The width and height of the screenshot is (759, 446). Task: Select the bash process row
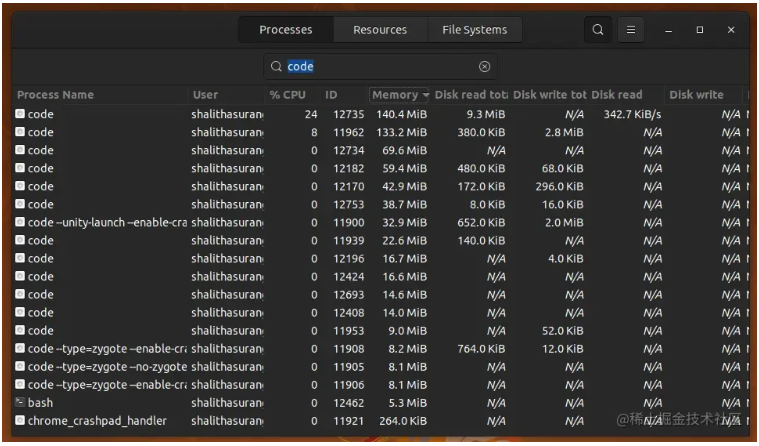(x=380, y=402)
